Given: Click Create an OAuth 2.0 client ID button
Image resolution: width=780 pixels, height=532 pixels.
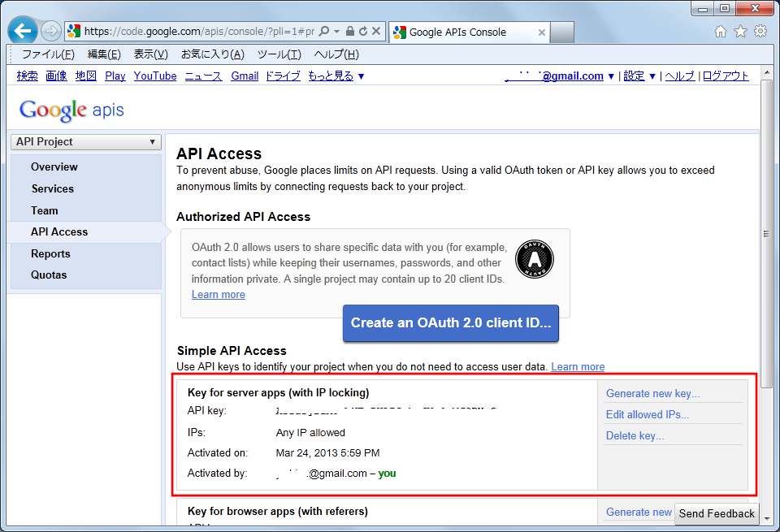Looking at the screenshot, I should (451, 323).
